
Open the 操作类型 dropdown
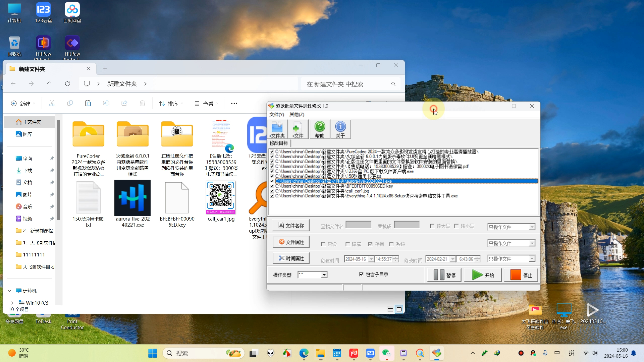(324, 275)
